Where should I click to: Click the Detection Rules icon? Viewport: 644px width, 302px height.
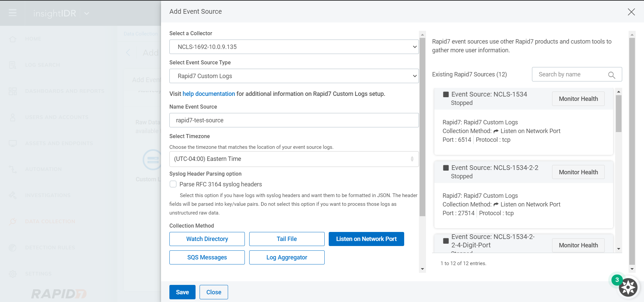13,248
